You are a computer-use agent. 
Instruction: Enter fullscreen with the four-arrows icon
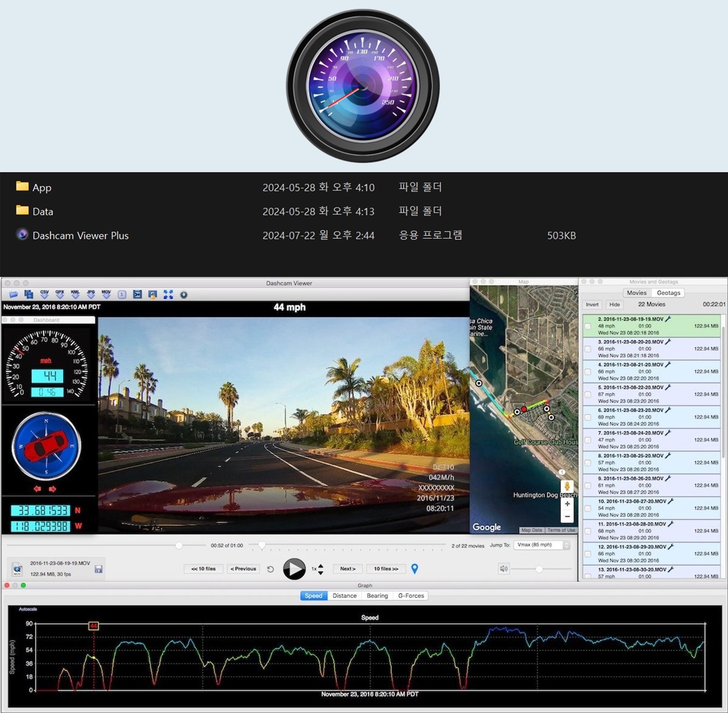(x=168, y=295)
